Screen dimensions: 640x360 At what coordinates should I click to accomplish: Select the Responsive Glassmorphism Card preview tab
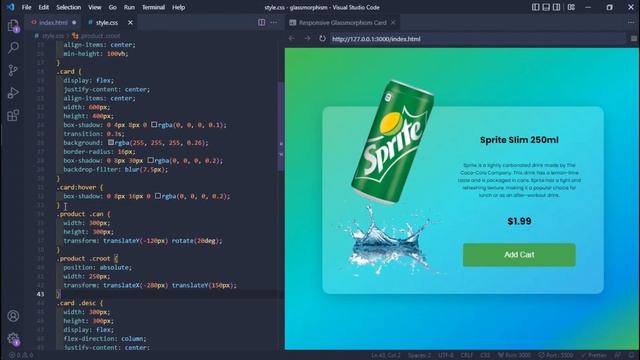tap(342, 22)
